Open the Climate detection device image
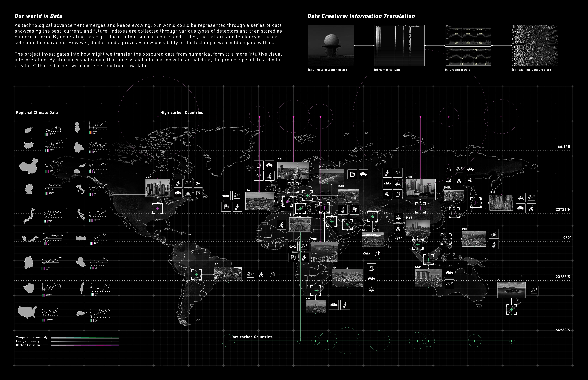Image resolution: width=588 pixels, height=380 pixels. click(x=331, y=46)
